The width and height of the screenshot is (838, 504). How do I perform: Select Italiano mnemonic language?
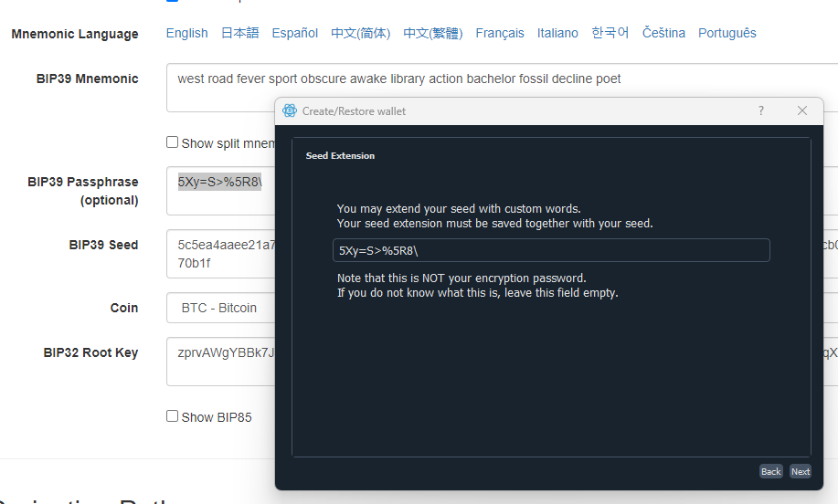click(x=557, y=33)
